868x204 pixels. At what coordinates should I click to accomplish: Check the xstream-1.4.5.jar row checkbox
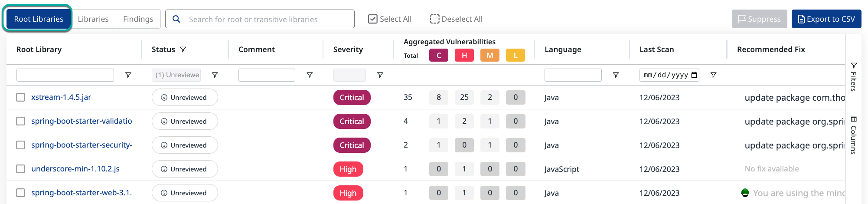click(x=20, y=97)
